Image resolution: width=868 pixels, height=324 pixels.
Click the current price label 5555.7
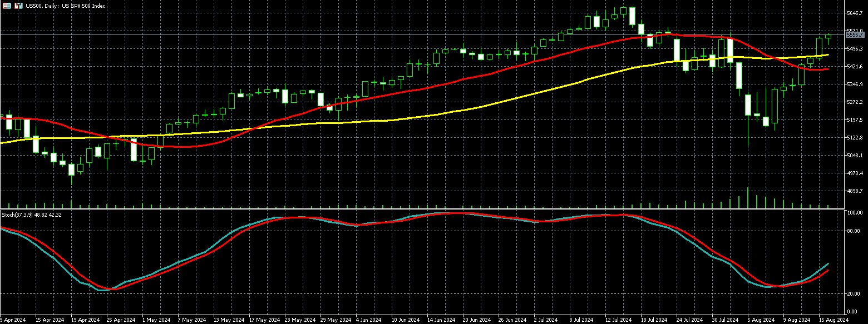(855, 34)
